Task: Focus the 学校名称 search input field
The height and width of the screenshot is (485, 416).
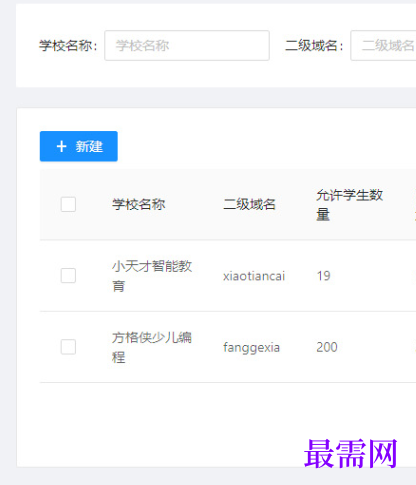Action: pos(187,46)
